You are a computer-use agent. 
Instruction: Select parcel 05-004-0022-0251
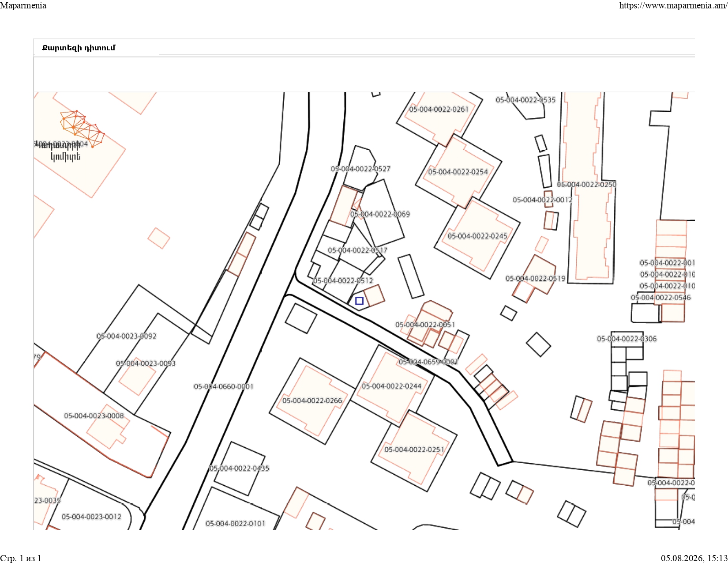[x=414, y=450]
